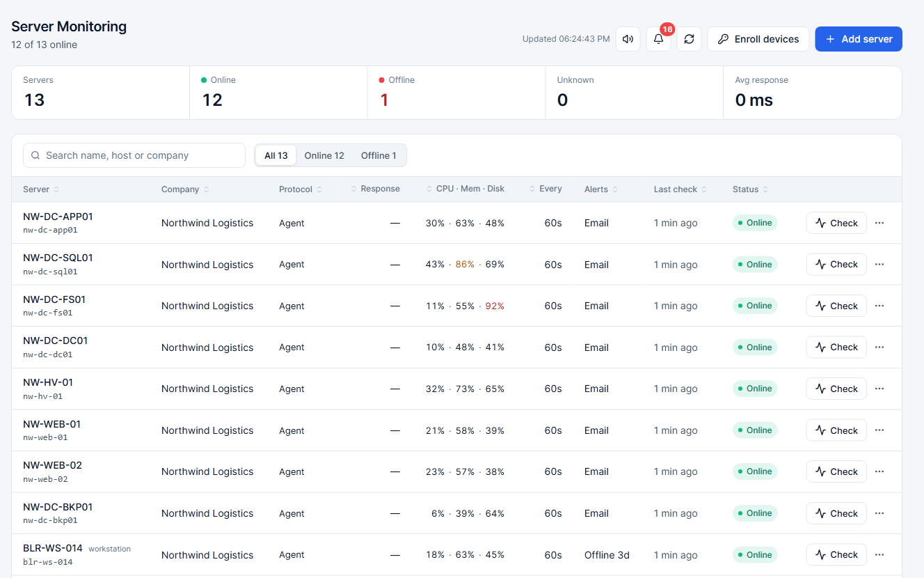Run Check on NW-WEB-02

coord(836,471)
